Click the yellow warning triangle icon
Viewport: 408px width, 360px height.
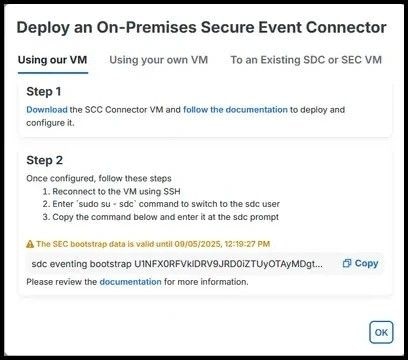[30, 244]
